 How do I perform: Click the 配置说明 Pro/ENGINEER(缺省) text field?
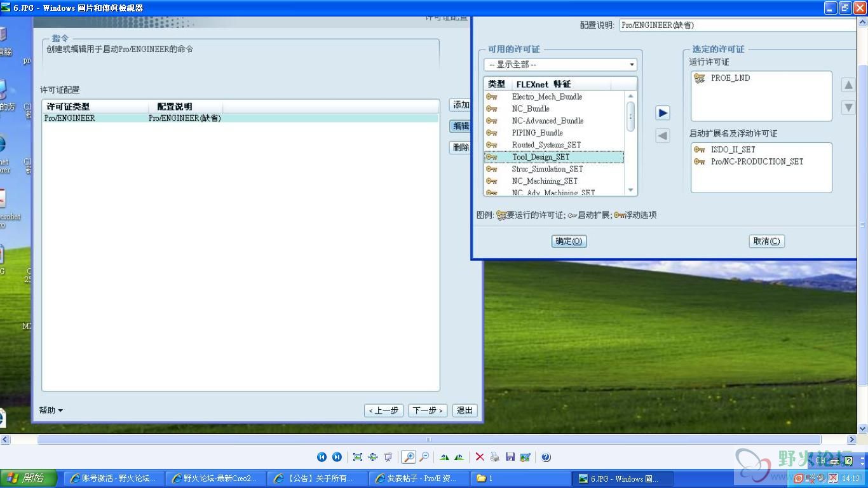click(x=738, y=25)
